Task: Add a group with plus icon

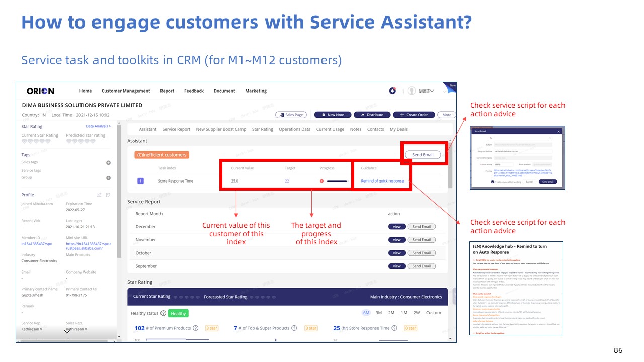Action: pos(108,178)
